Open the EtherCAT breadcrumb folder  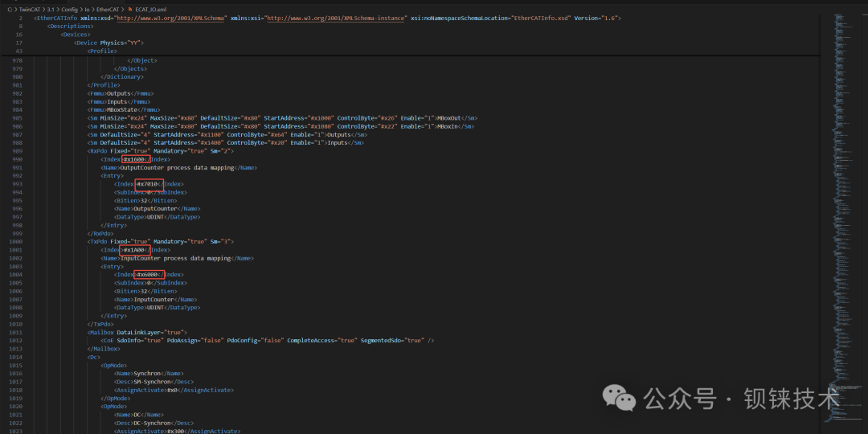[x=108, y=10]
